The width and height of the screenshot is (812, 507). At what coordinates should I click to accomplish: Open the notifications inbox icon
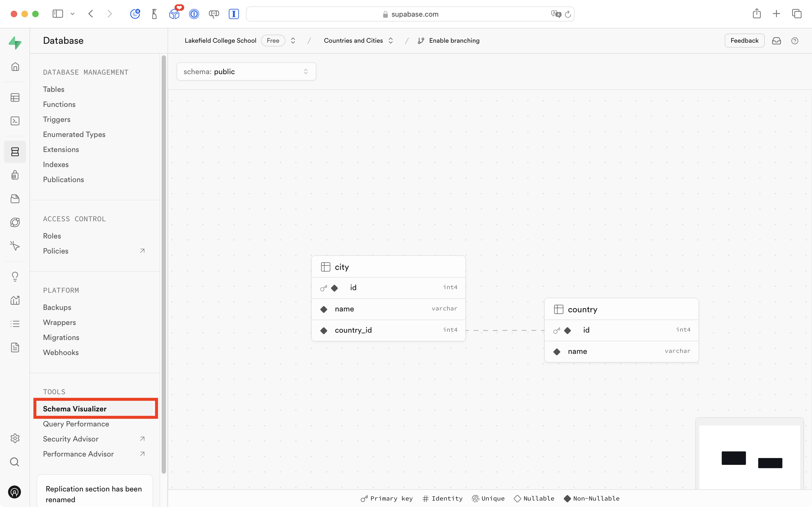777,41
